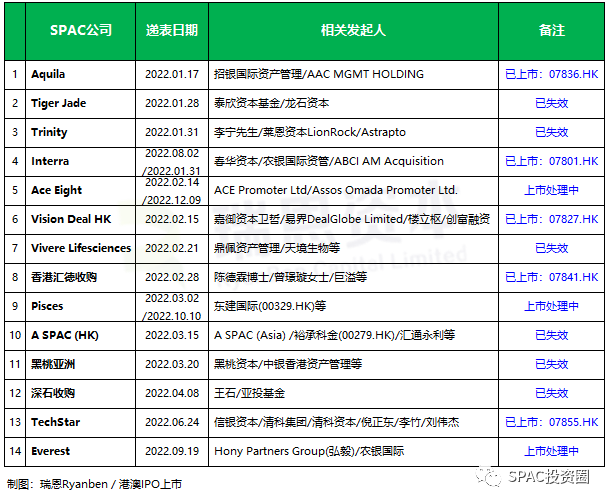This screenshot has width=609, height=504.
Task: Click the date 2022.09.19
Action: pos(172,451)
